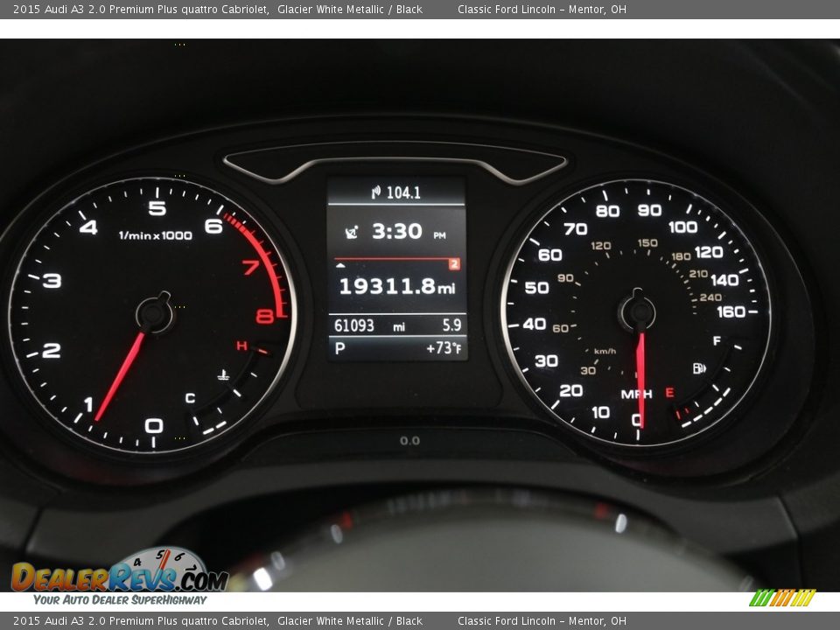Click the 'P' gear indicator
Image resolution: width=840 pixels, height=630 pixels.
(339, 349)
